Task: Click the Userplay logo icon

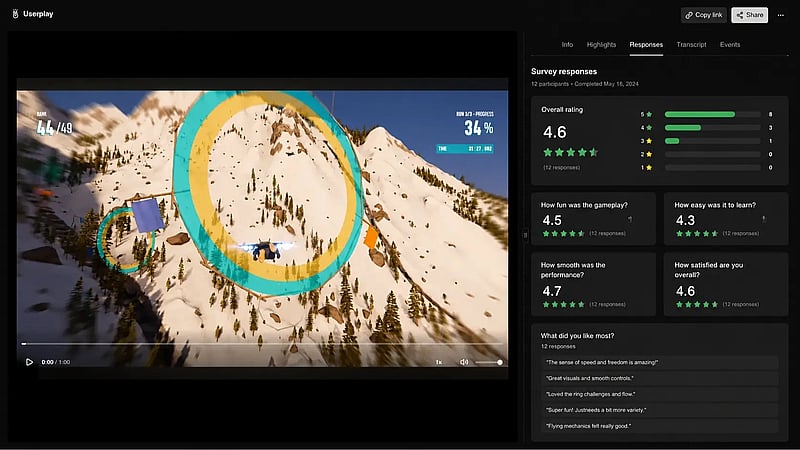Action: [15, 14]
